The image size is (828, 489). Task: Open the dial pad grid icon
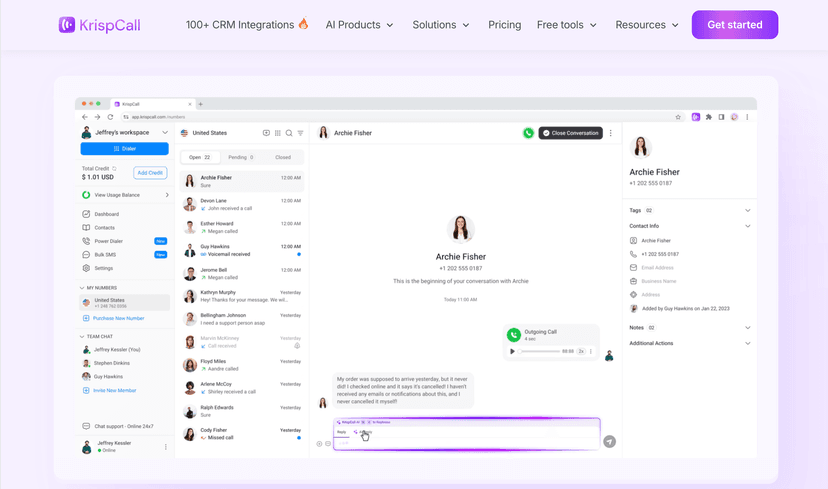pos(278,133)
